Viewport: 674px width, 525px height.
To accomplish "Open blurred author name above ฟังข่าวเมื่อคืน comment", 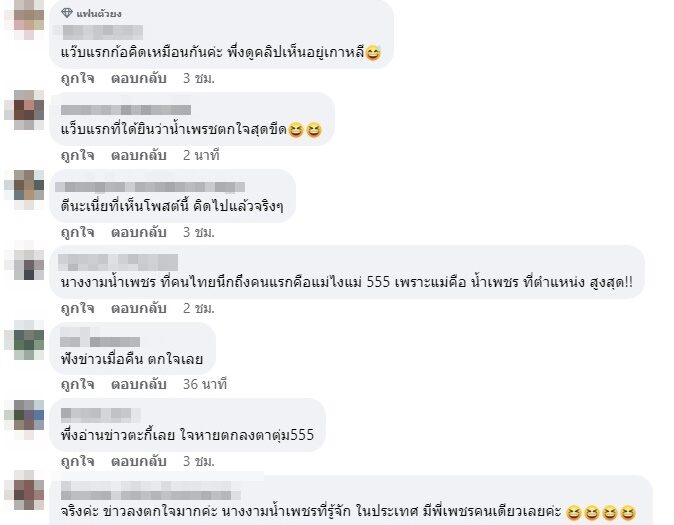I will pos(100,337).
